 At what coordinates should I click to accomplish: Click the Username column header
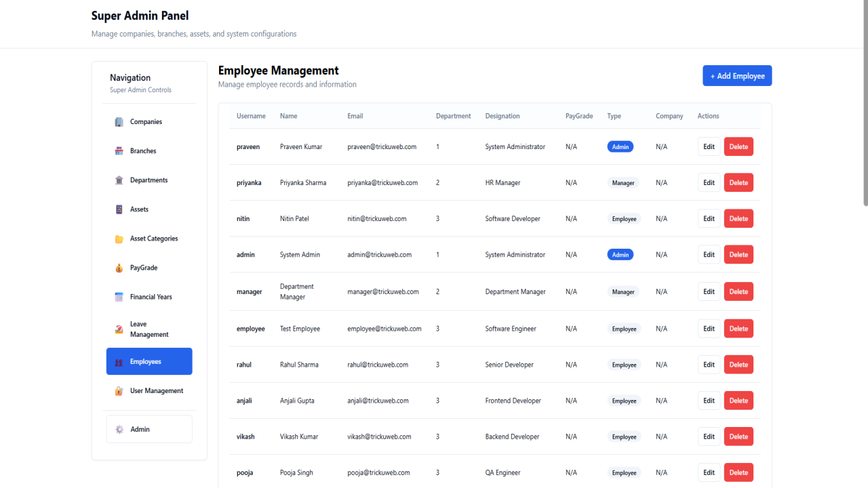click(x=251, y=116)
